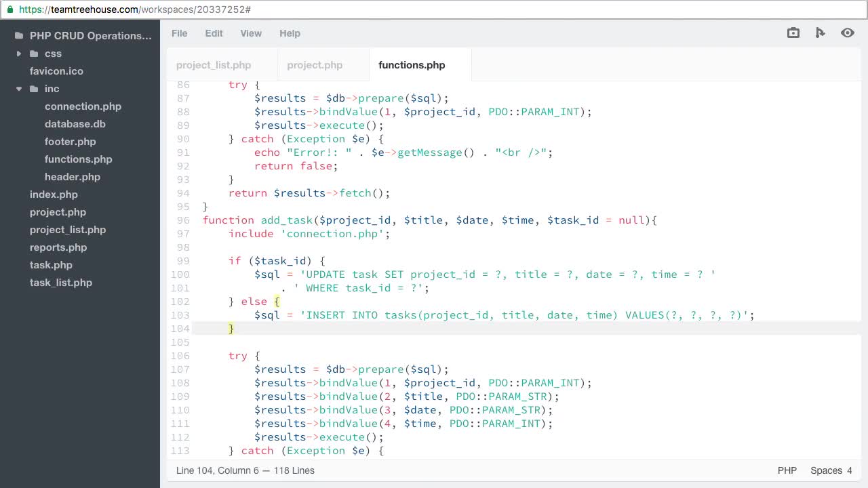This screenshot has width=868, height=488.
Task: Open task.php in the sidebar
Action: tap(51, 265)
